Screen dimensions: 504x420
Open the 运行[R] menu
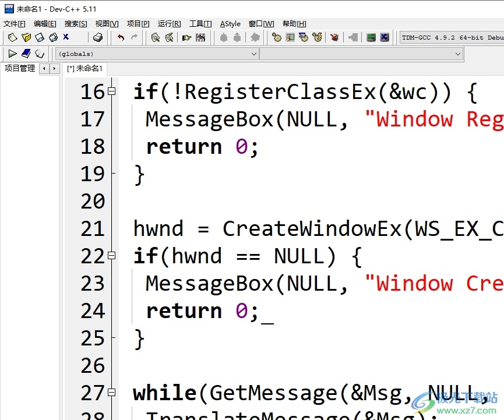[169, 24]
